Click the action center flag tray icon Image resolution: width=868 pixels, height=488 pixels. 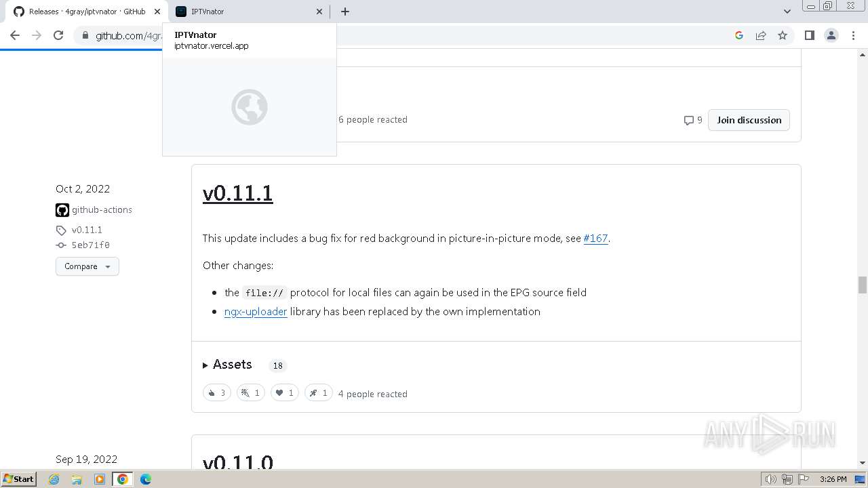click(x=804, y=479)
